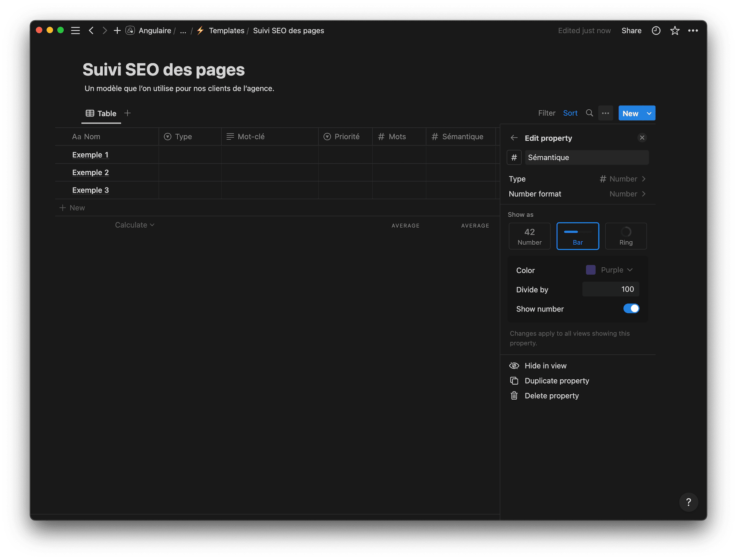The height and width of the screenshot is (560, 737).
Task: Select the Ring display option
Action: pos(626,236)
